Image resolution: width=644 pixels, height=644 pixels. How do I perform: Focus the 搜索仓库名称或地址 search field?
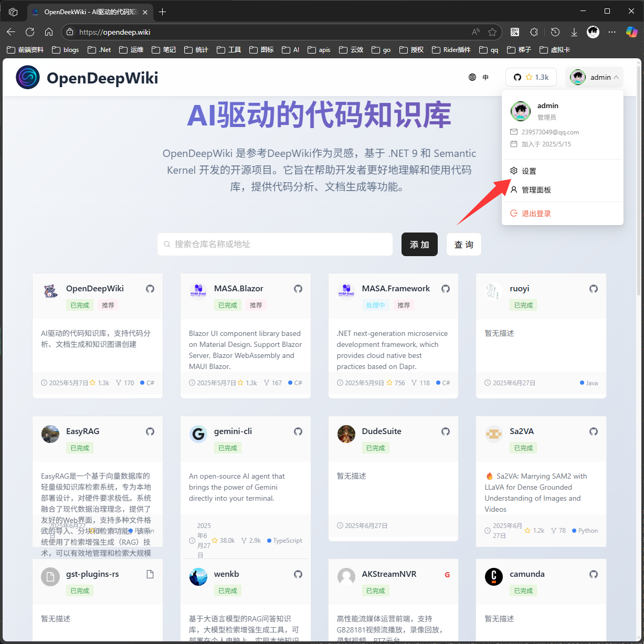275,244
